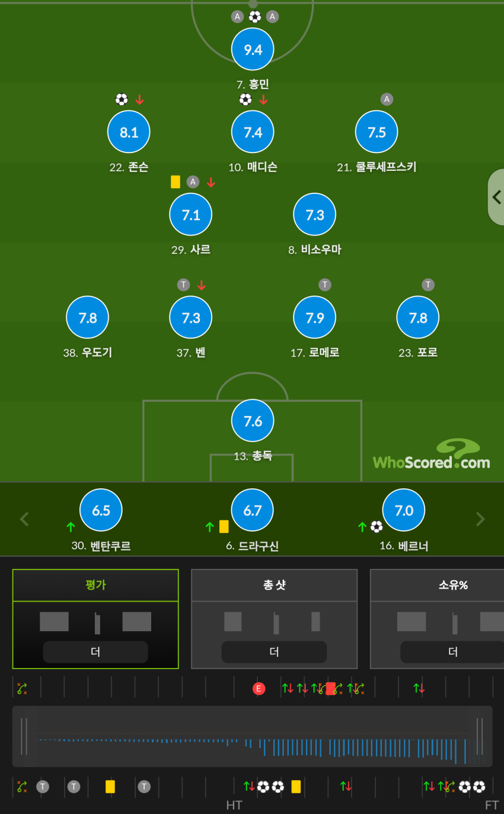
Task: Click the red card icon on top timeline
Action: 330,689
